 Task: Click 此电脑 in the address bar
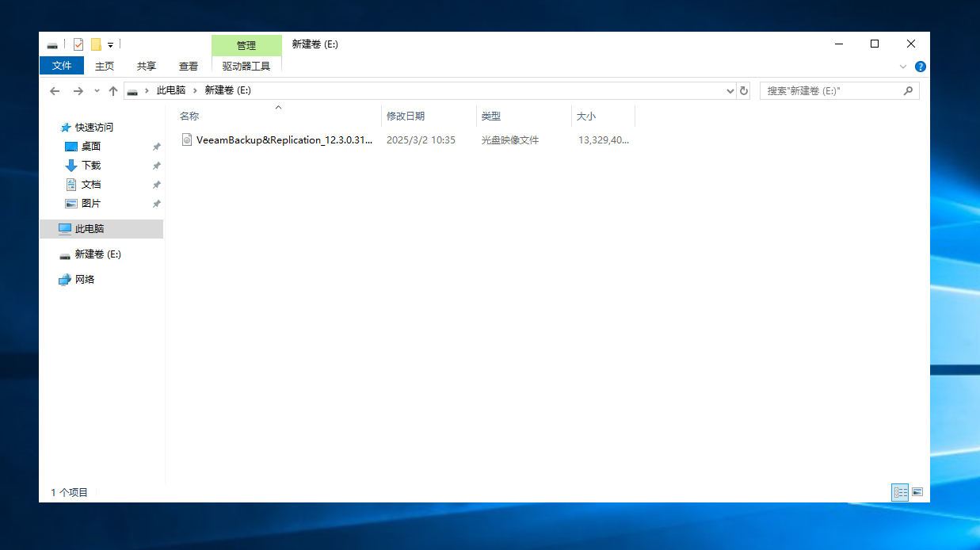[171, 90]
